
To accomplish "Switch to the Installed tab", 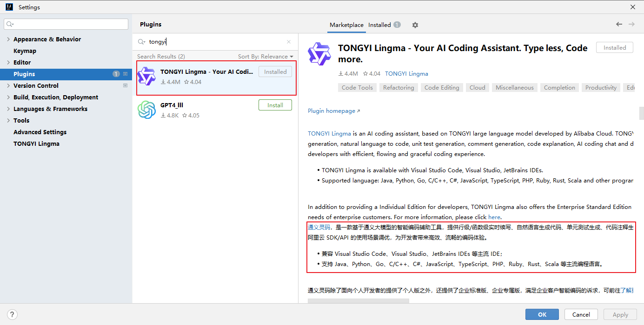I will tap(379, 25).
